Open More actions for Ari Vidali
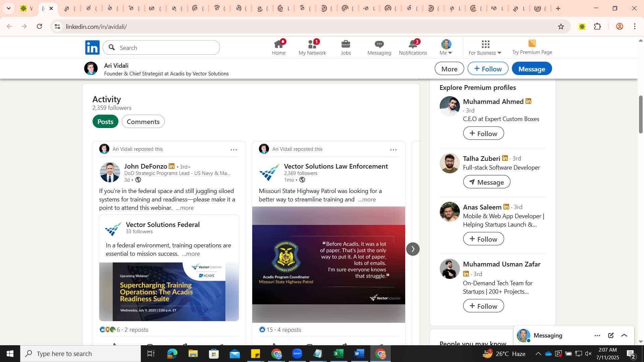The image size is (644, 362). (449, 69)
